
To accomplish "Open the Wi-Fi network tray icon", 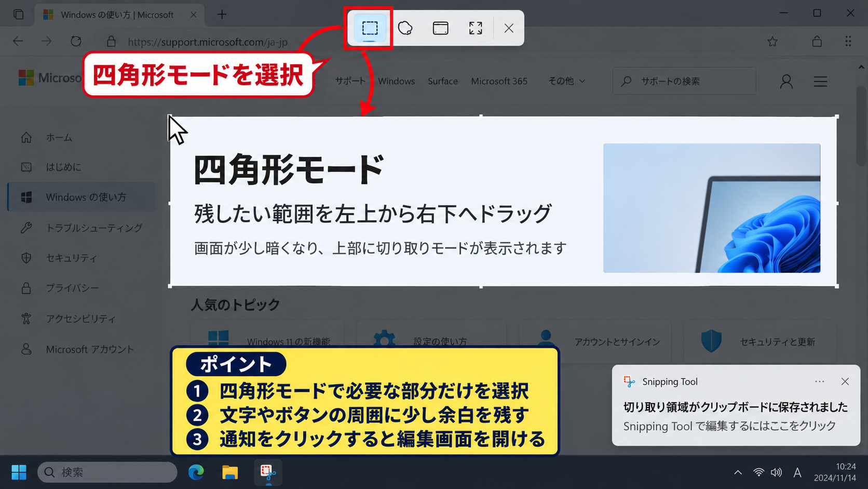I will coord(758,472).
